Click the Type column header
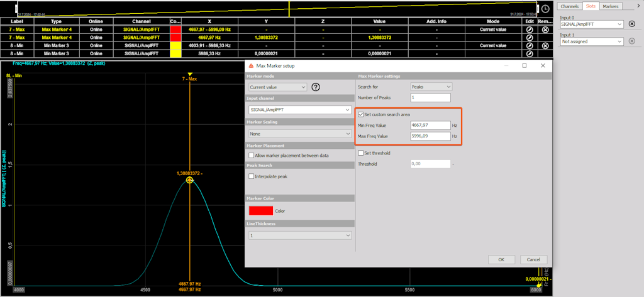Viewport: 644px width, 297px height. 56,21
